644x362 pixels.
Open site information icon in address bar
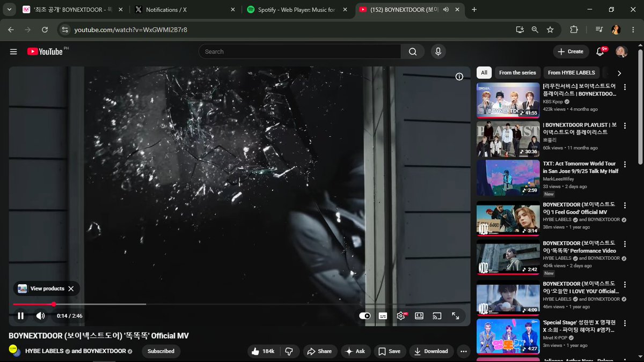(x=64, y=30)
